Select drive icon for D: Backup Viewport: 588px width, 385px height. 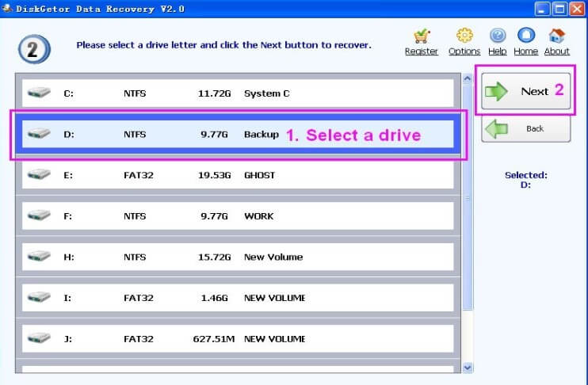39,133
